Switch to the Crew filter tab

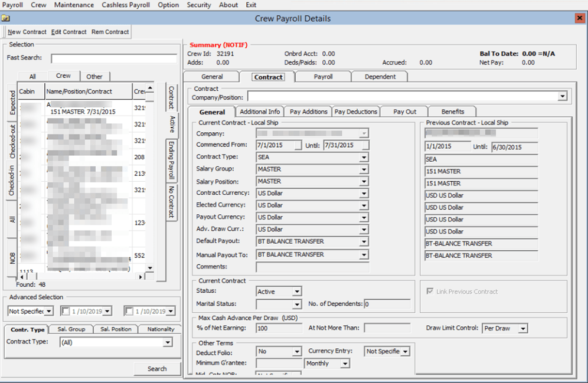pyautogui.click(x=64, y=76)
